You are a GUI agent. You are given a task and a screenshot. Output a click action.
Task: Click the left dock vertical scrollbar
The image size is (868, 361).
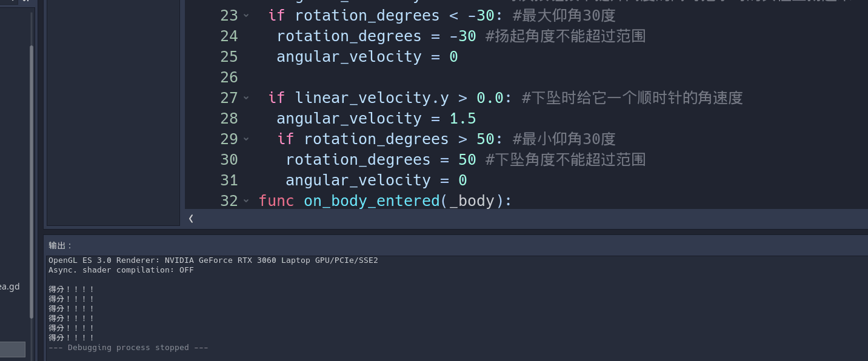(x=32, y=182)
